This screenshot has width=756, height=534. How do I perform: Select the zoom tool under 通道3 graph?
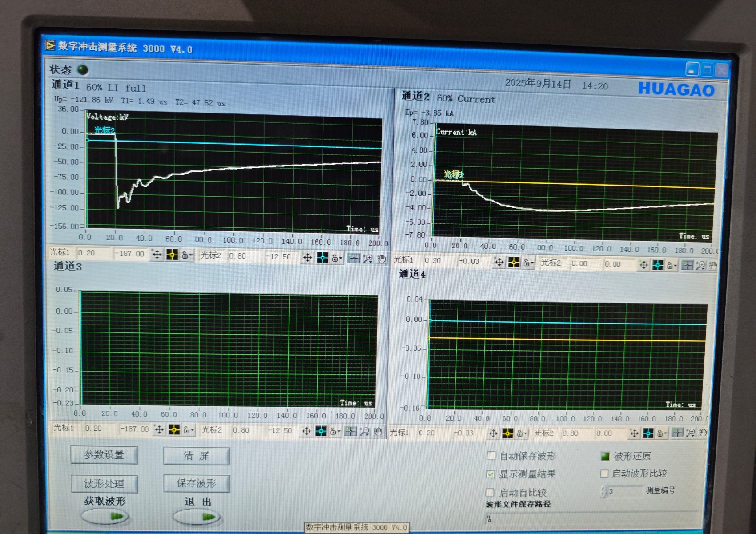pos(365,431)
